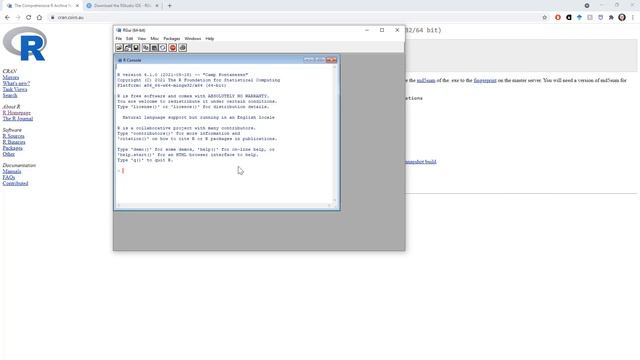Open a new browser tab with plus button
This screenshot has width=640, height=360.
coord(169,6)
